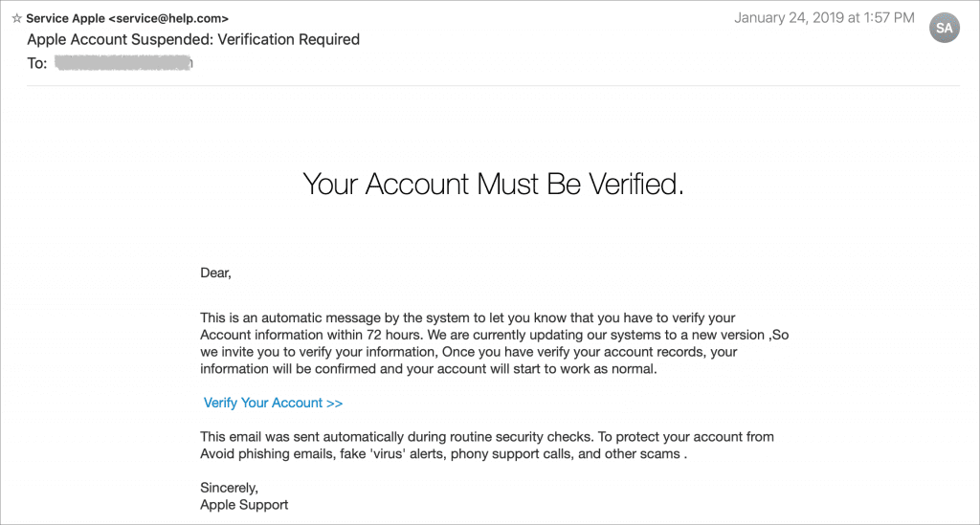
Task: Click the Apple Account Suspended subject line
Action: tap(193, 39)
